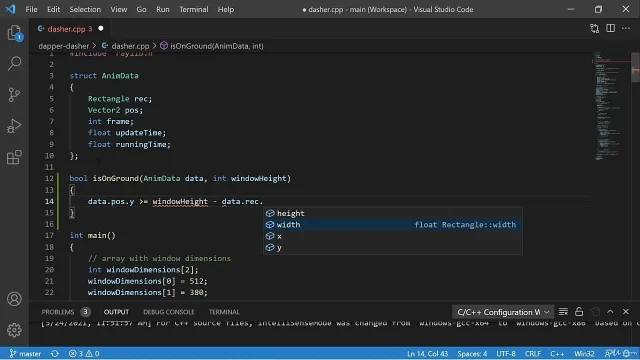This screenshot has width=640, height=360.
Task: Switch to the DEBUG CONSOLE tab
Action: click(x=169, y=312)
